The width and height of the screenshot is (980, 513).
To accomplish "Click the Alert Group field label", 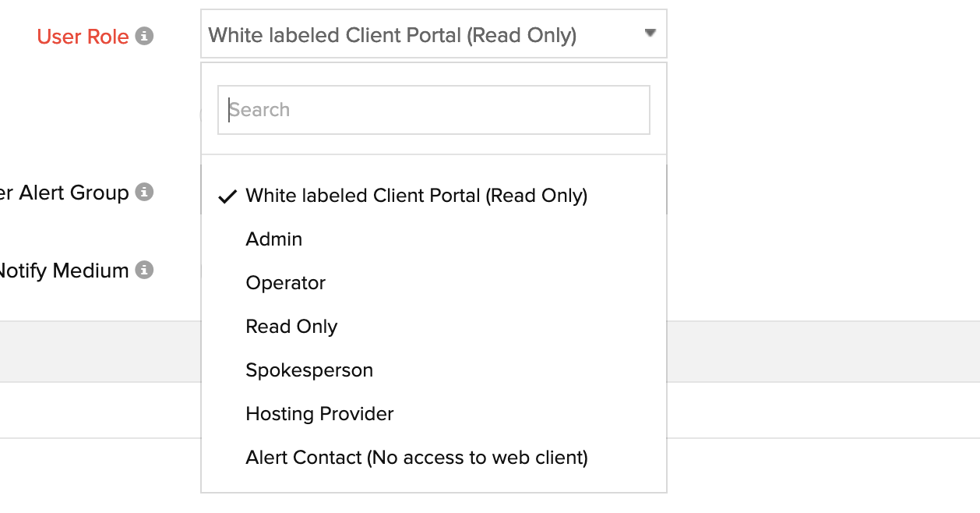I will [x=64, y=193].
